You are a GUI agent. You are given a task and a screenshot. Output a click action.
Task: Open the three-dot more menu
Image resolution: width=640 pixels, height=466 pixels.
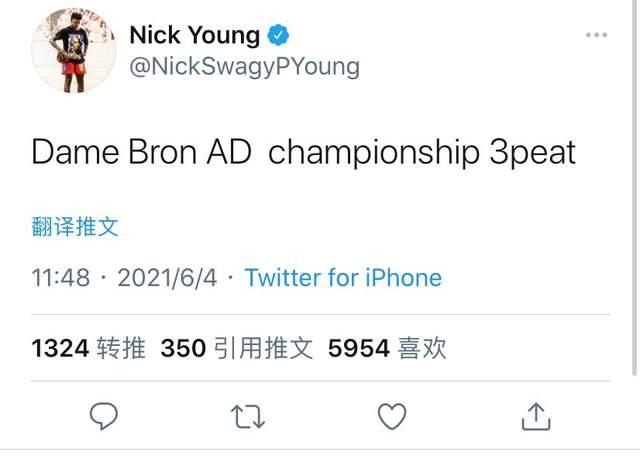tap(596, 35)
